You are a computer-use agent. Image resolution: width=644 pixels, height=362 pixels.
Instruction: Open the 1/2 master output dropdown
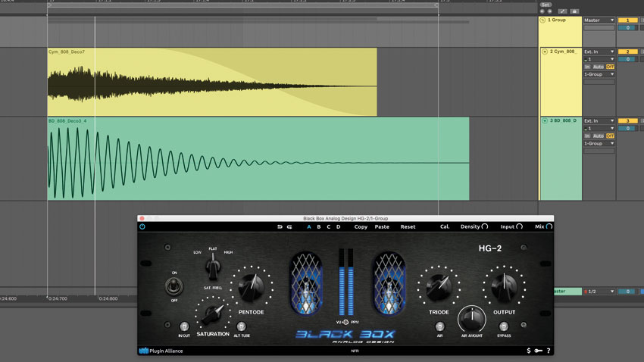tap(599, 292)
